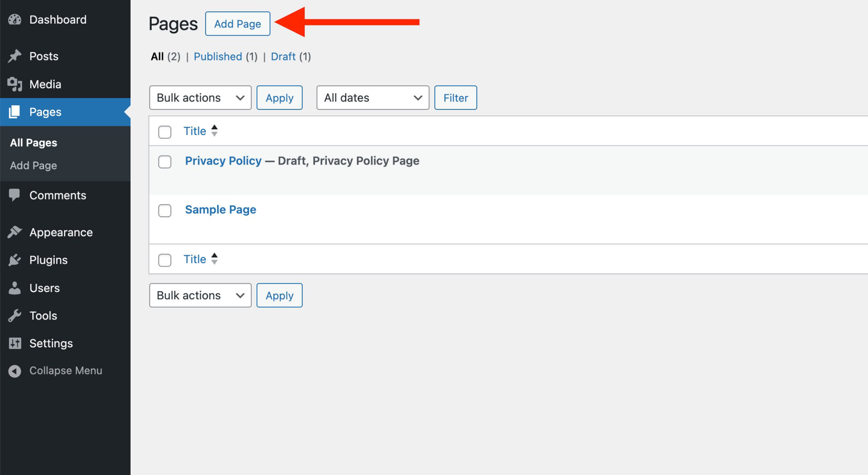Open the bottom Bulk actions dropdown
The height and width of the screenshot is (475, 868).
point(200,295)
